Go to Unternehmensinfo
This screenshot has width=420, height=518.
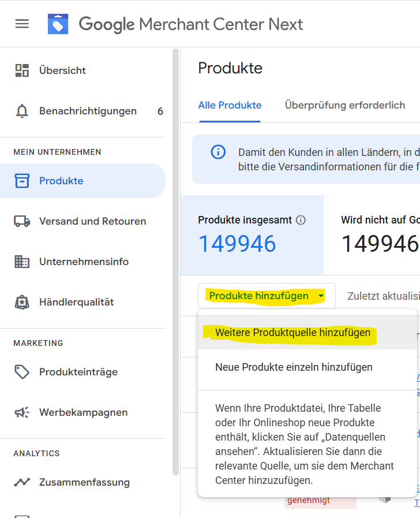(x=82, y=262)
